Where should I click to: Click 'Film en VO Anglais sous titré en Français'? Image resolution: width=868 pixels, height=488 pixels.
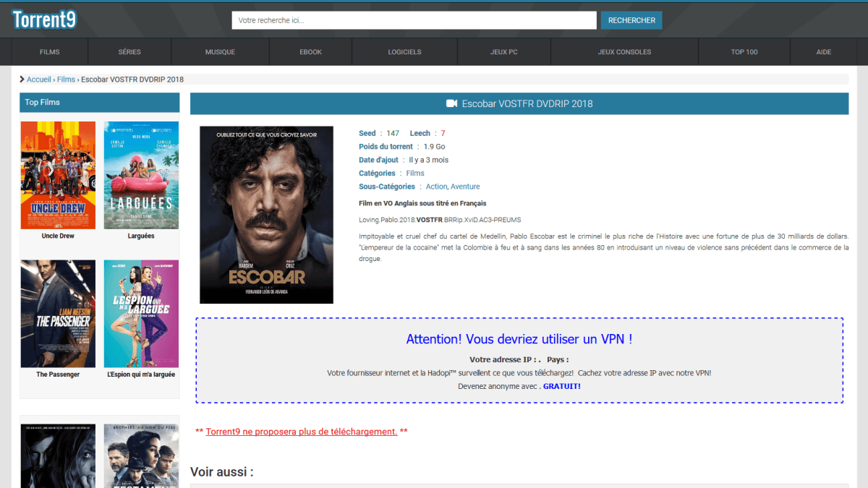(x=422, y=203)
